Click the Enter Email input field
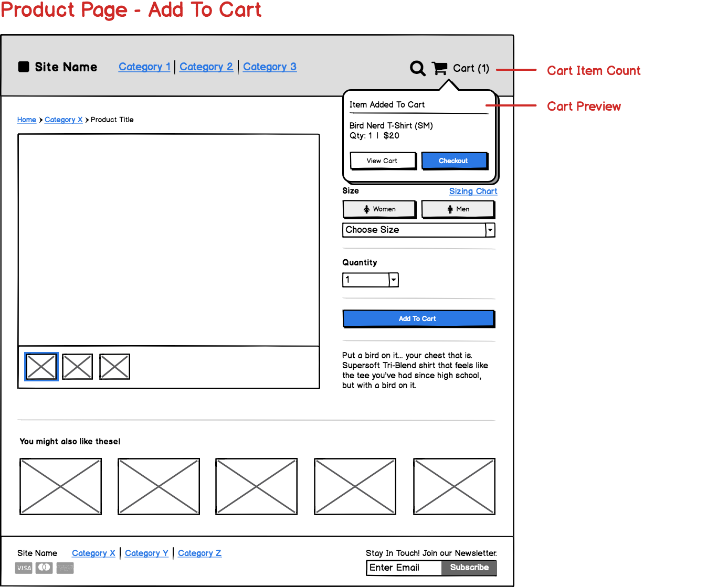 [x=404, y=568]
